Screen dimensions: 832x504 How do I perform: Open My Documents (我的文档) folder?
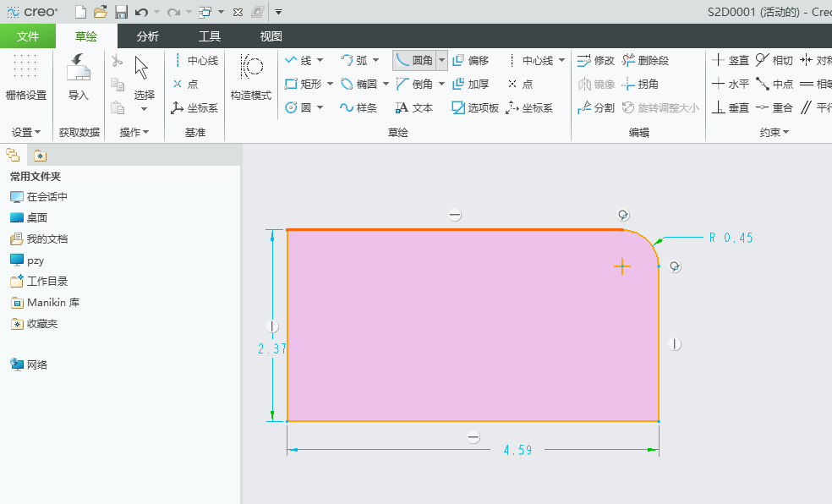pos(39,239)
